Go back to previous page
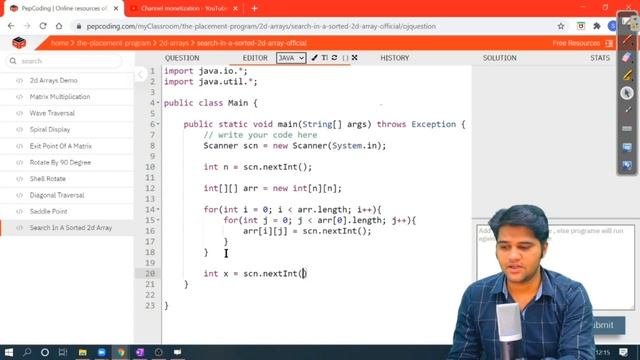This screenshot has width=640, height=360. point(11,26)
